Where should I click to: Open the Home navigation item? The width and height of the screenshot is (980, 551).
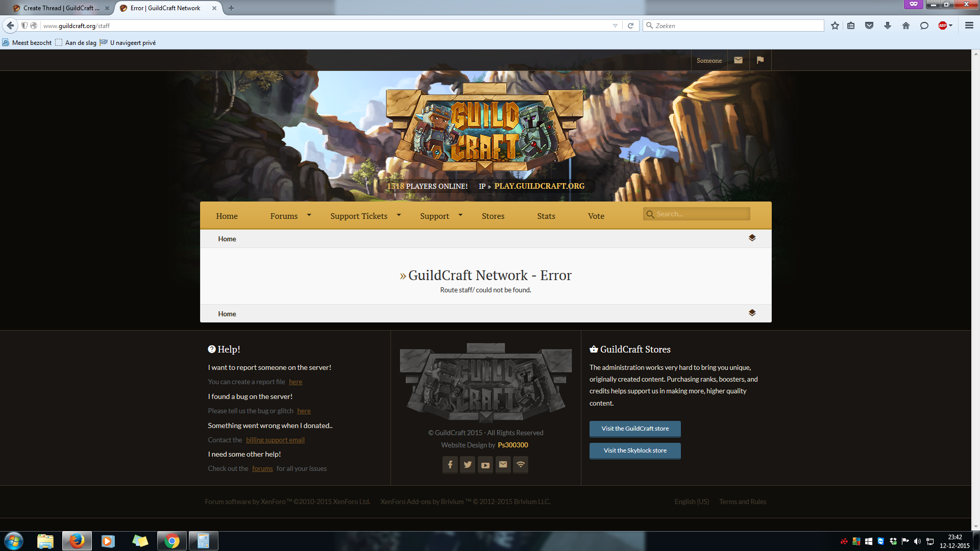pos(227,216)
